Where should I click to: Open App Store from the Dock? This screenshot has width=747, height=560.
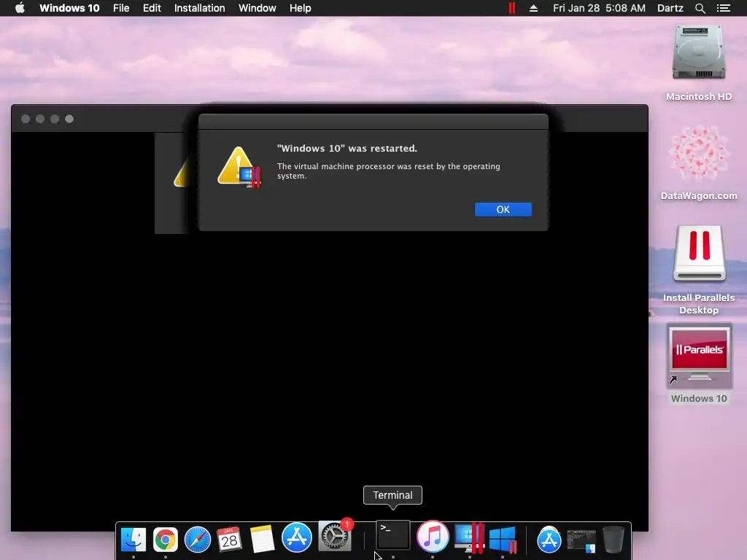(296, 537)
